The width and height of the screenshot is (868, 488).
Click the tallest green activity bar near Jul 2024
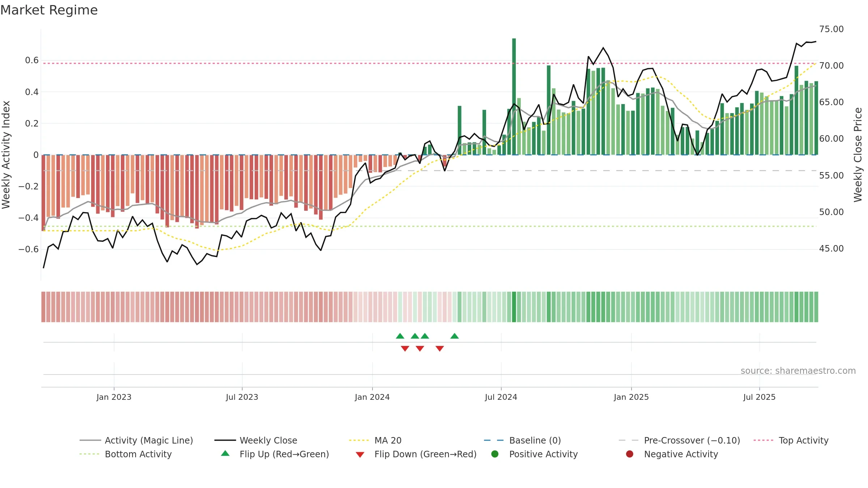(514, 97)
